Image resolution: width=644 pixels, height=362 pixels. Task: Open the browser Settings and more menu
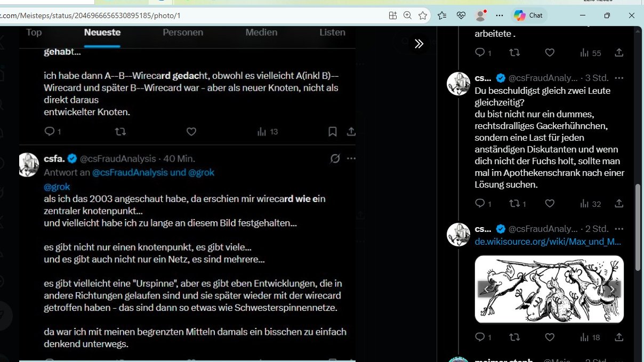click(500, 15)
